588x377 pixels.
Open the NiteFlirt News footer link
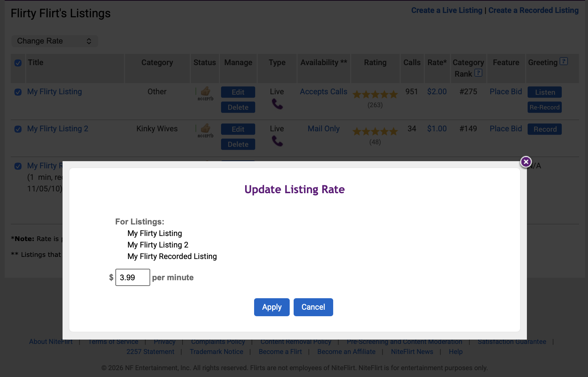pos(412,352)
